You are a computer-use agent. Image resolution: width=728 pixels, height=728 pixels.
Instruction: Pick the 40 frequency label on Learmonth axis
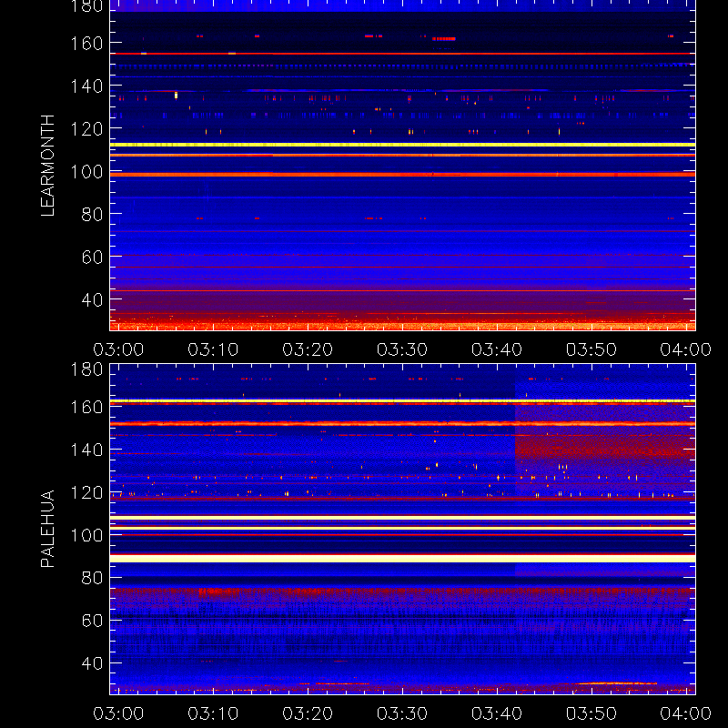[x=93, y=300]
